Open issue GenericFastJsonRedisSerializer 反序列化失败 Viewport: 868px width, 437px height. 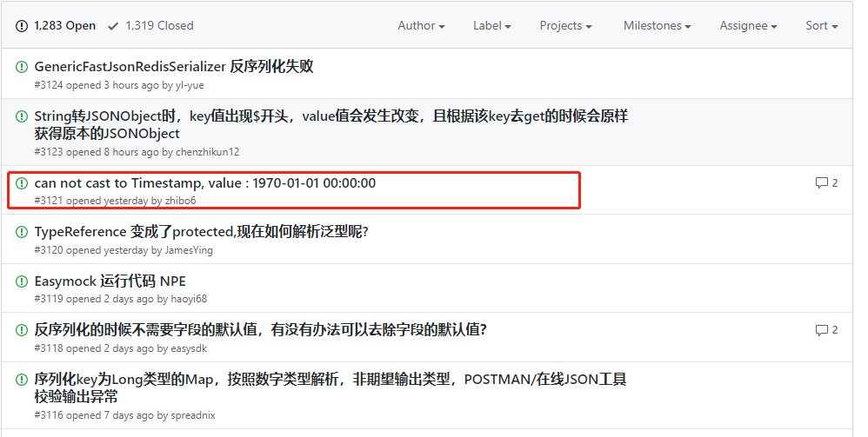tap(174, 67)
